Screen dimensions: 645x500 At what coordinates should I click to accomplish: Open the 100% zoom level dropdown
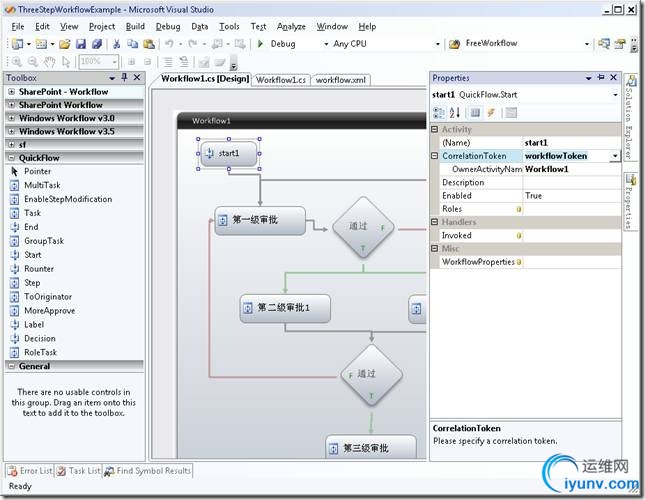[x=114, y=62]
